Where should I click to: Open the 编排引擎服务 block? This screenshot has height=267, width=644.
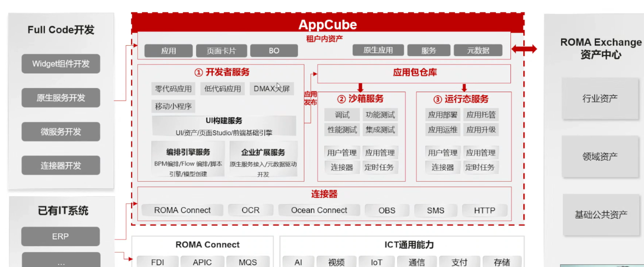(188, 159)
